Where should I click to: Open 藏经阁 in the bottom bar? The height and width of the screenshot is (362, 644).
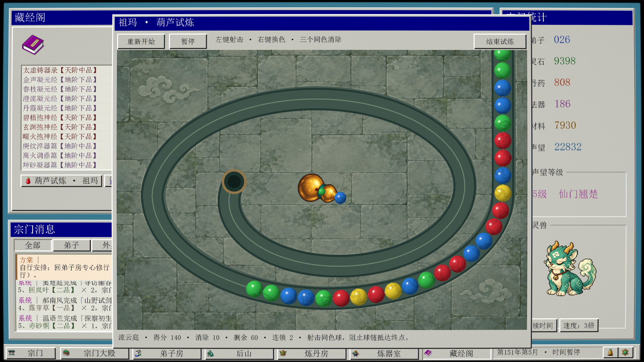click(x=457, y=353)
